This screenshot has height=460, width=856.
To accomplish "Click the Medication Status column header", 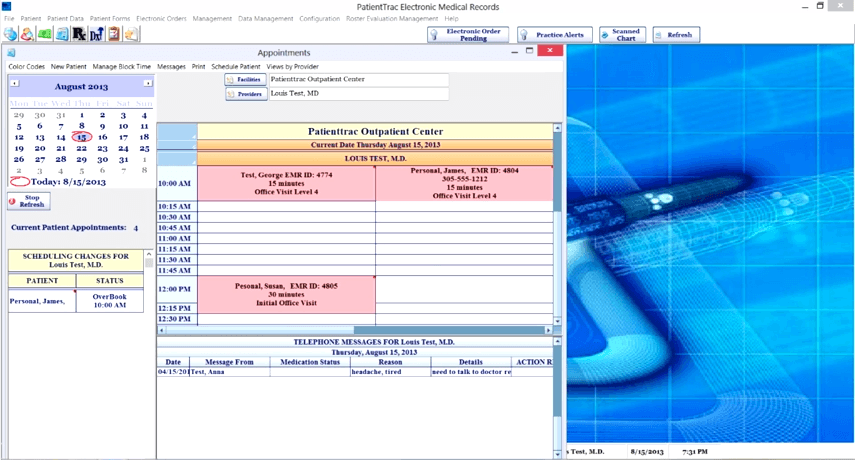I will click(310, 362).
